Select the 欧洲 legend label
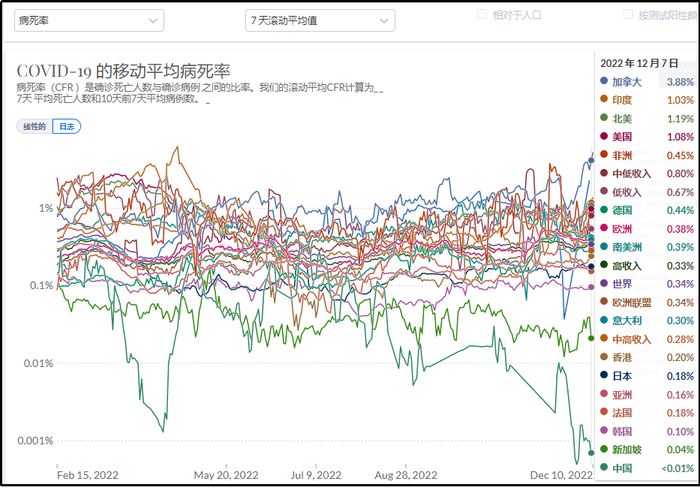This screenshot has height=488, width=700. [622, 229]
